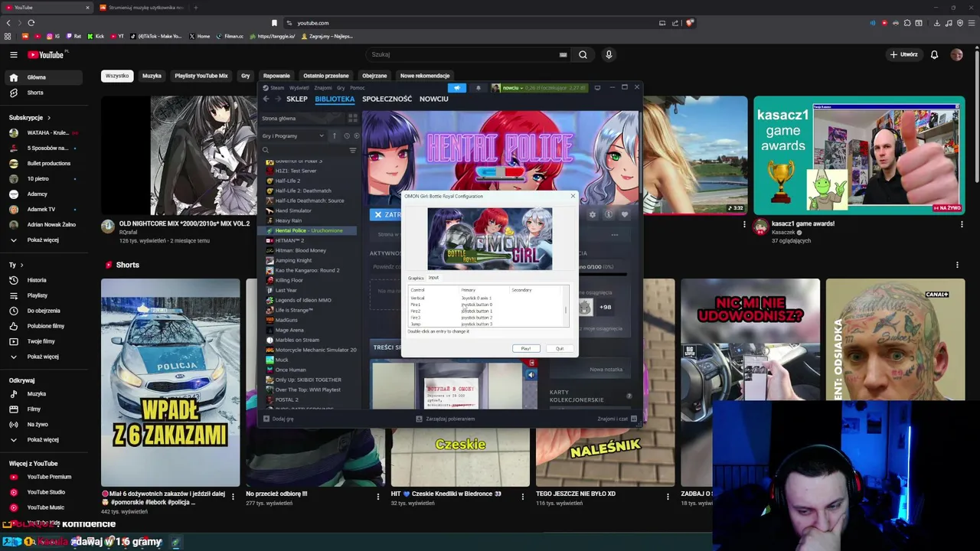This screenshot has height=551, width=980.
Task: Open game info icon in Steam
Action: [609, 215]
